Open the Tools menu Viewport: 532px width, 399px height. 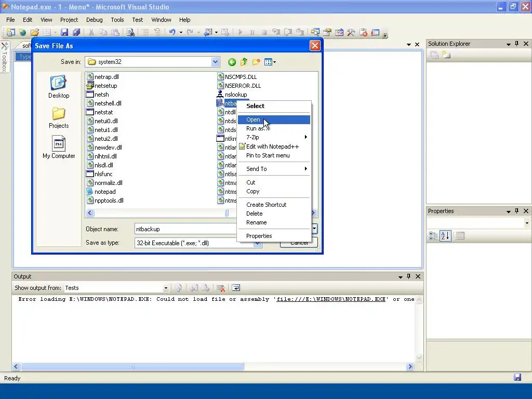[117, 20]
